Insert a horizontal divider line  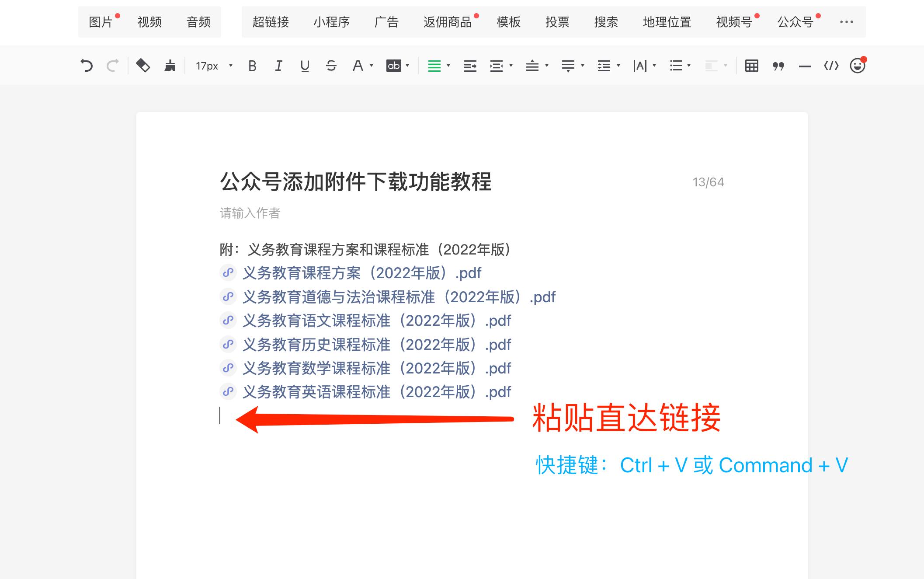805,65
